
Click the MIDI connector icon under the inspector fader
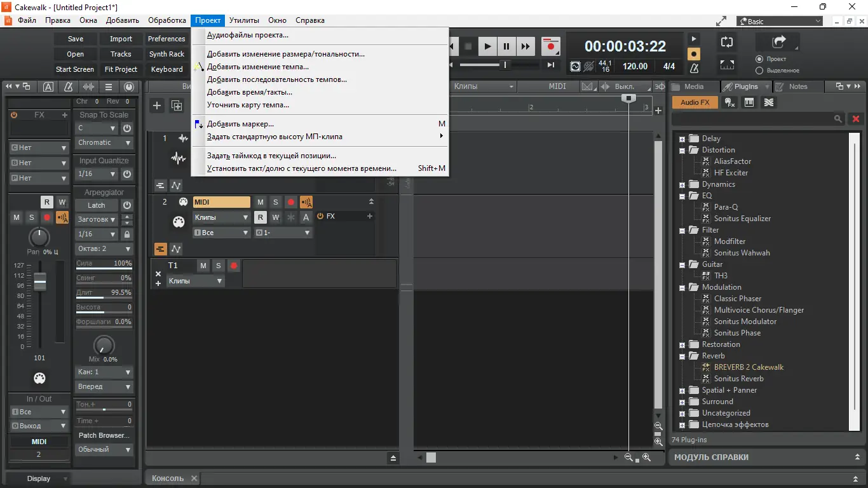point(39,378)
